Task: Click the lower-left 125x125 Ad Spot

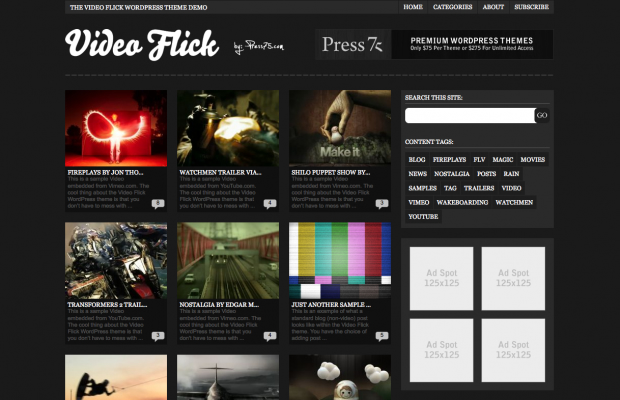Action: 441,350
